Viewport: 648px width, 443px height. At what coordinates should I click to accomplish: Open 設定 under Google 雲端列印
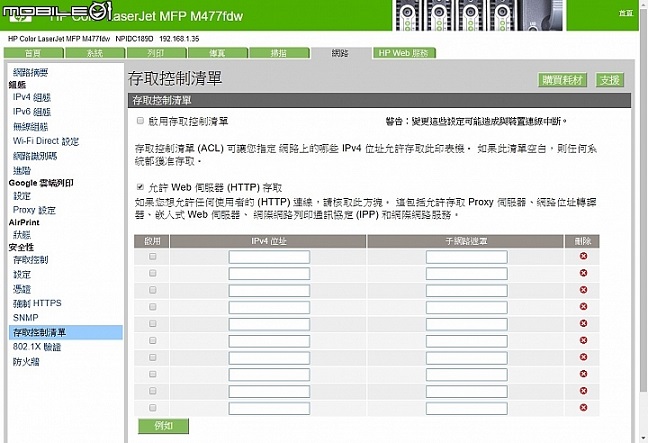pos(22,196)
